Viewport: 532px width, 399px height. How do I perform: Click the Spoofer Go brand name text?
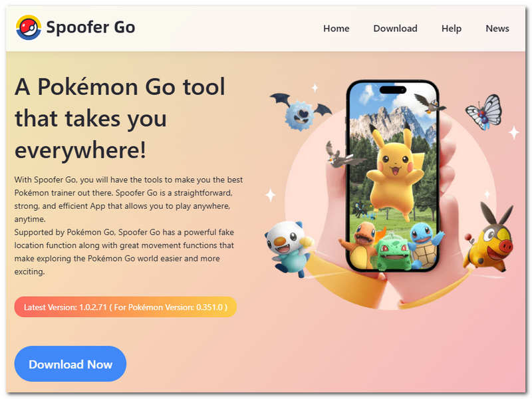90,27
